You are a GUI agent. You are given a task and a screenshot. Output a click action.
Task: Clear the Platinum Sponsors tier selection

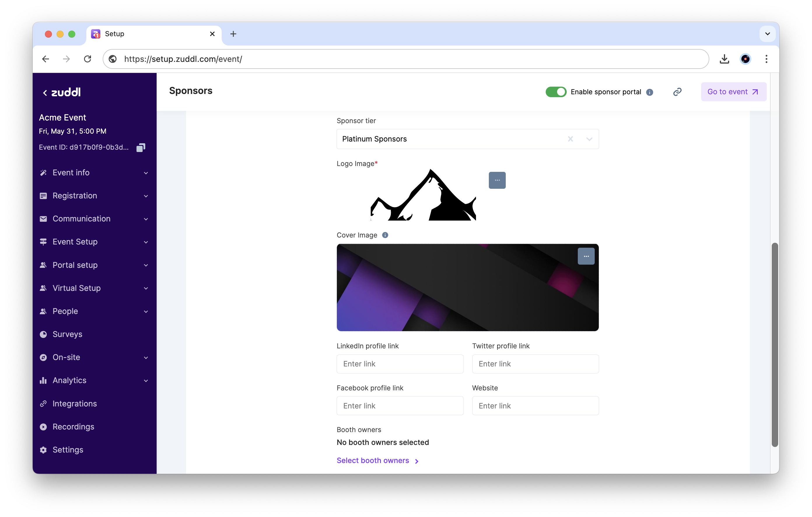(570, 139)
